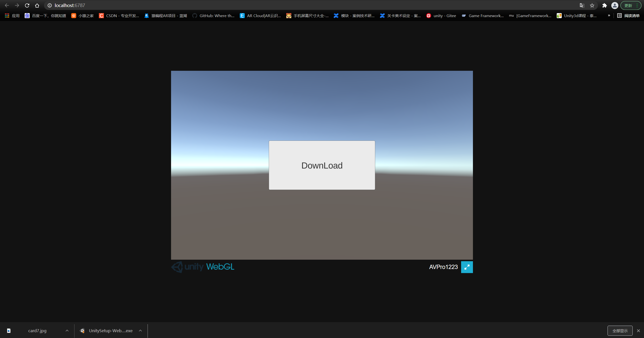Click the Show All downloads button
Image resolution: width=644 pixels, height=338 pixels.
tap(620, 330)
